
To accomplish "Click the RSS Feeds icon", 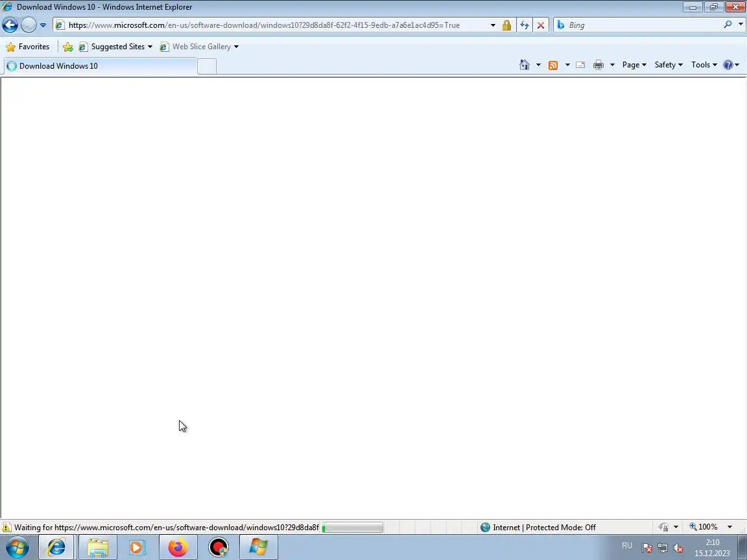I will (x=553, y=65).
